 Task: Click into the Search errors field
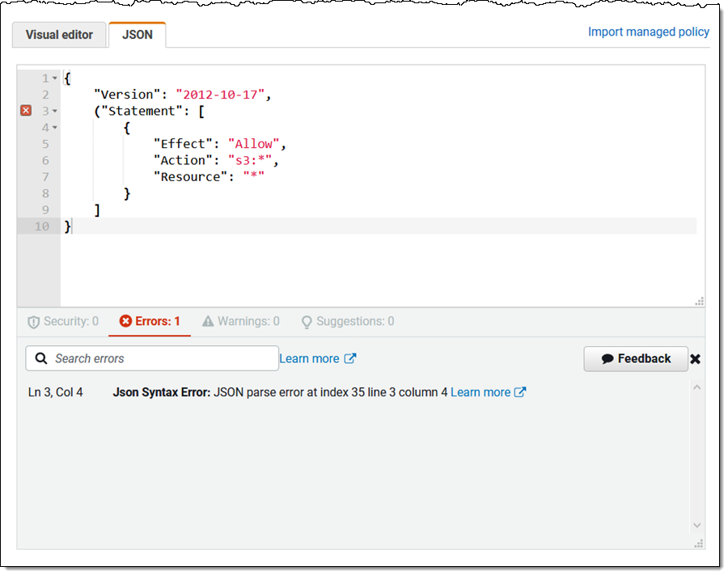[162, 358]
